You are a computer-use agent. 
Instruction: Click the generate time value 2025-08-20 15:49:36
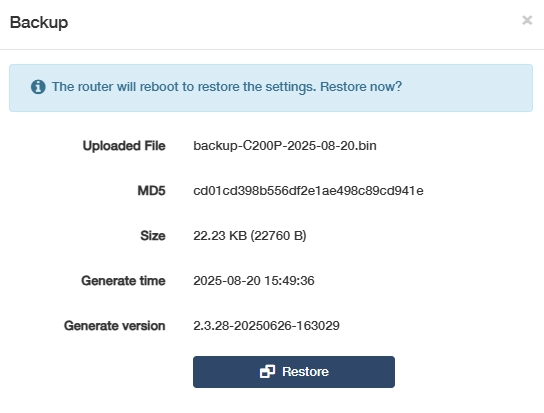coord(254,281)
